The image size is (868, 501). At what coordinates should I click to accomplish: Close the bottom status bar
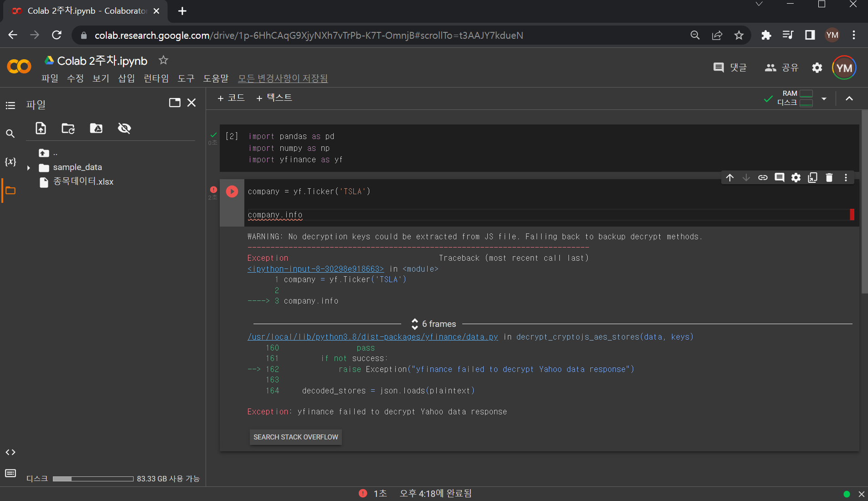(x=861, y=494)
